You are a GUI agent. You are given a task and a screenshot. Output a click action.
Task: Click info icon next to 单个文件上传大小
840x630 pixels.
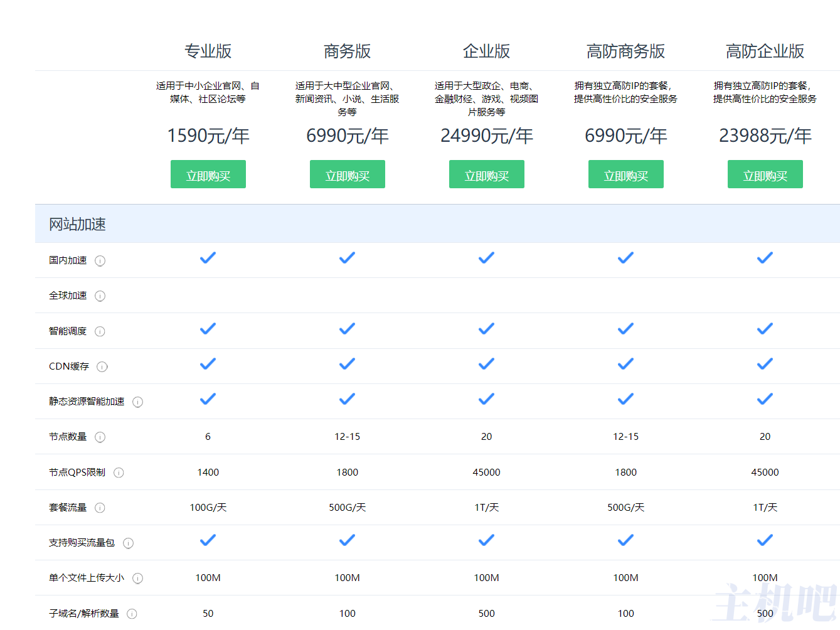point(137,579)
